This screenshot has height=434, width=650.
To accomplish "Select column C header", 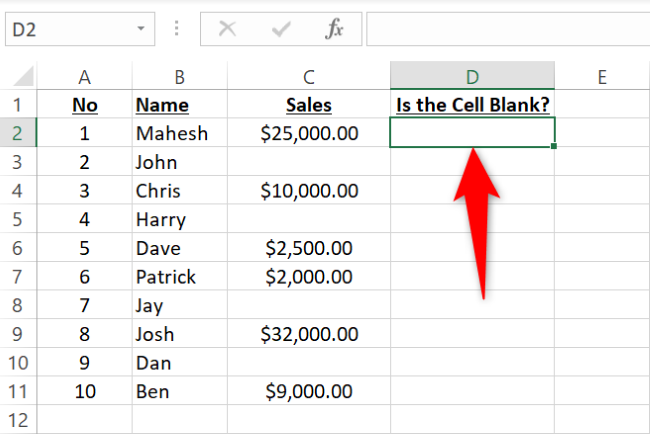I will [309, 76].
